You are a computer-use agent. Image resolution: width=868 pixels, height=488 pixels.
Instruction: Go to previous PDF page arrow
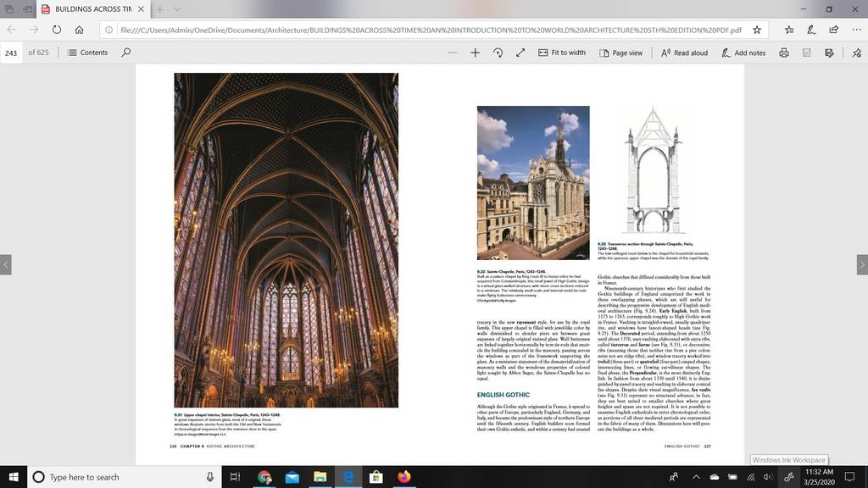click(x=6, y=264)
